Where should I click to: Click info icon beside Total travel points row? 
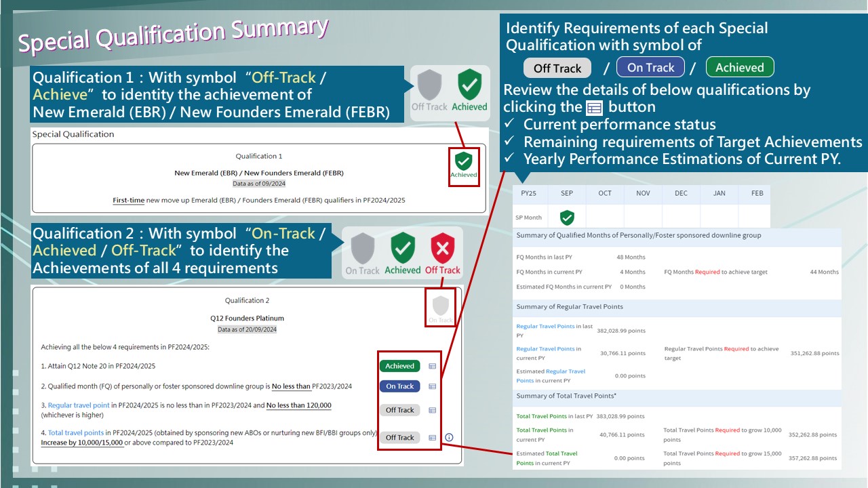pyautogui.click(x=449, y=438)
